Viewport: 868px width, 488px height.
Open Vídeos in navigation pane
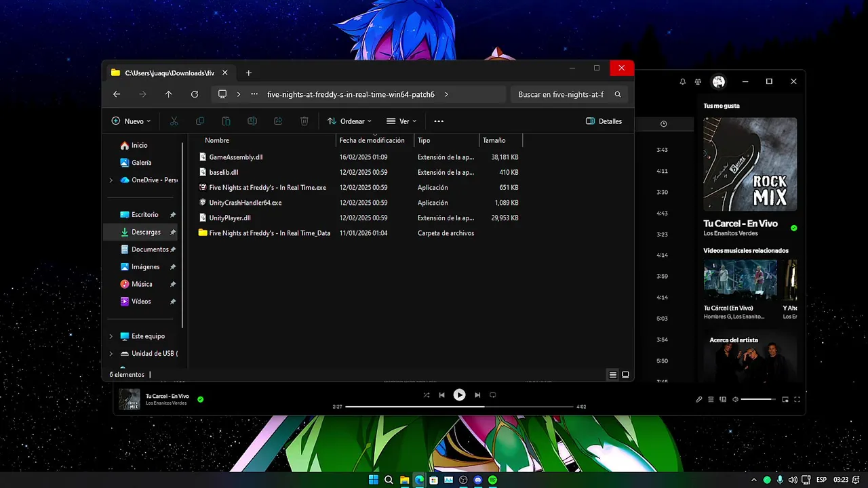141,302
